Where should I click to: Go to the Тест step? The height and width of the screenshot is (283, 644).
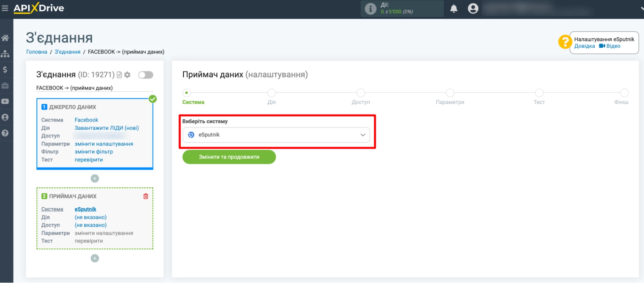(539, 102)
